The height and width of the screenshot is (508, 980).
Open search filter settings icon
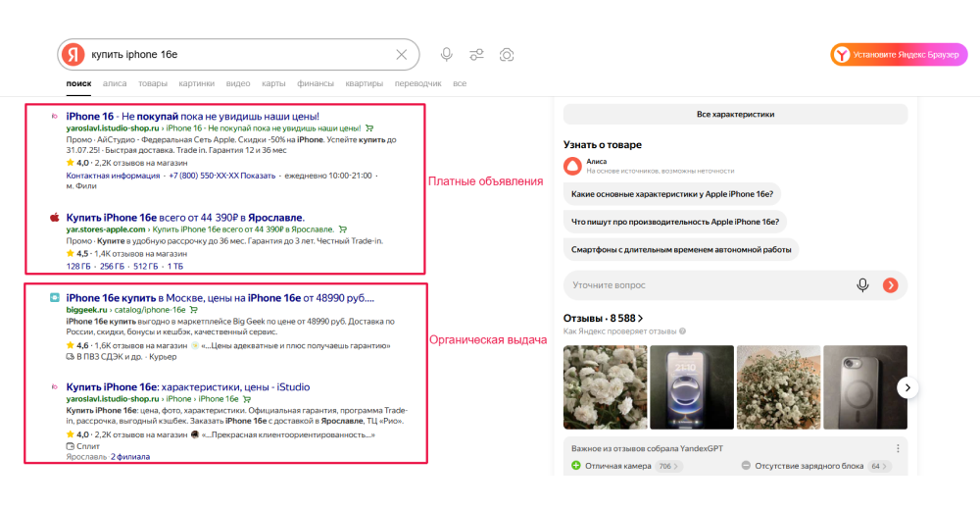pos(477,55)
